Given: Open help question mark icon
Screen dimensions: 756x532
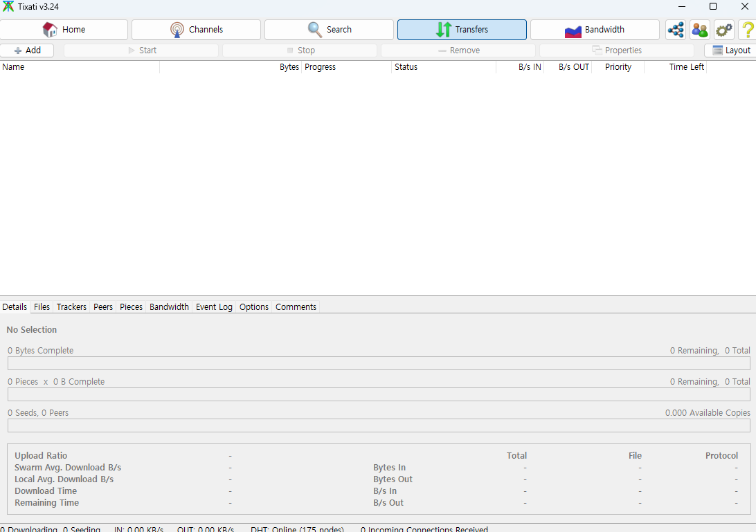Looking at the screenshot, I should tap(747, 29).
